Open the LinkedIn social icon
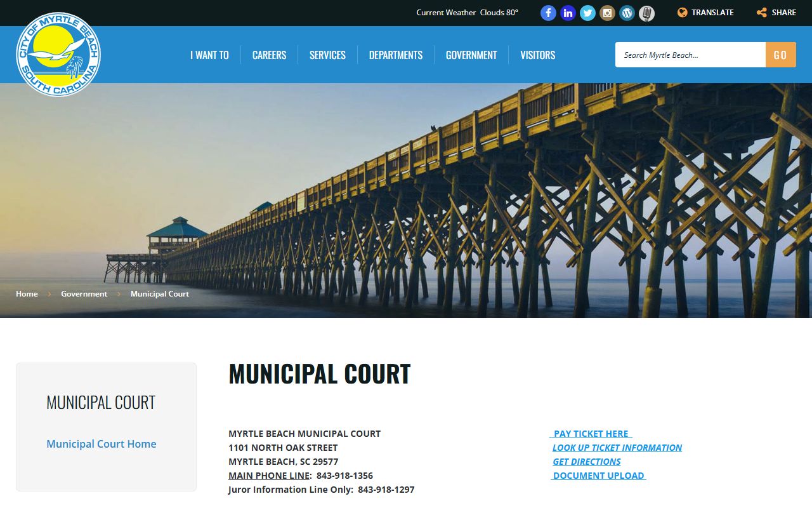 click(568, 13)
